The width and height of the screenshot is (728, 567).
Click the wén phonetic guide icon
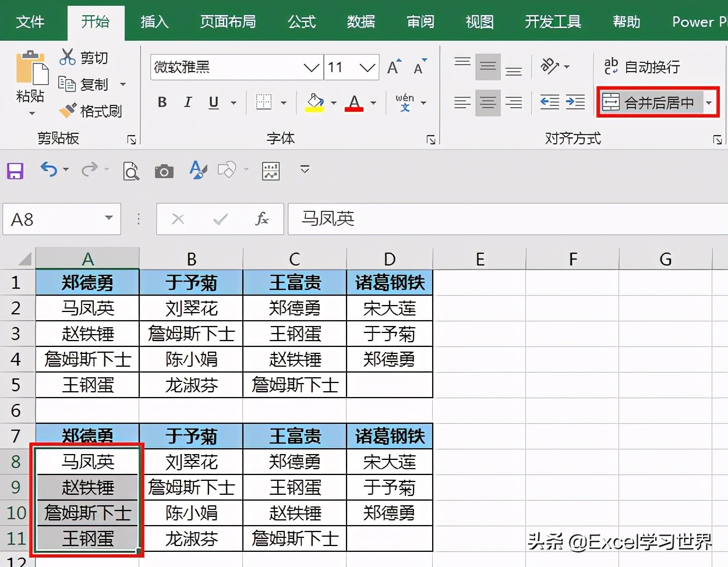tap(405, 102)
